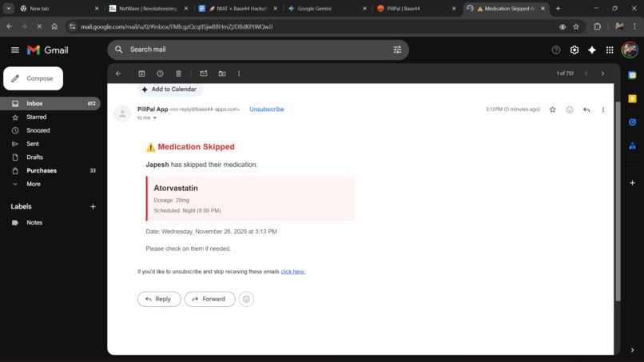Click the Reply button

click(159, 299)
